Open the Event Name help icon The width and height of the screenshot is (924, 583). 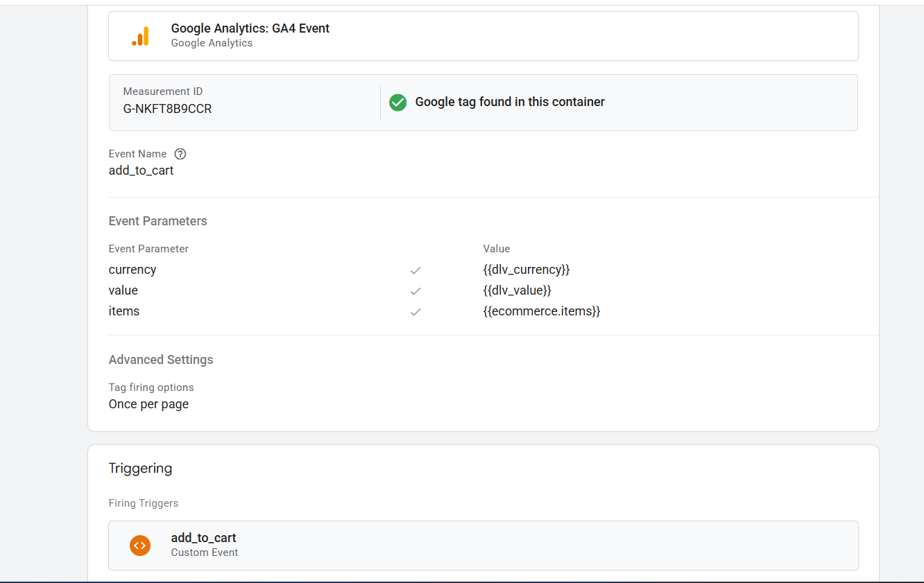[x=180, y=154]
